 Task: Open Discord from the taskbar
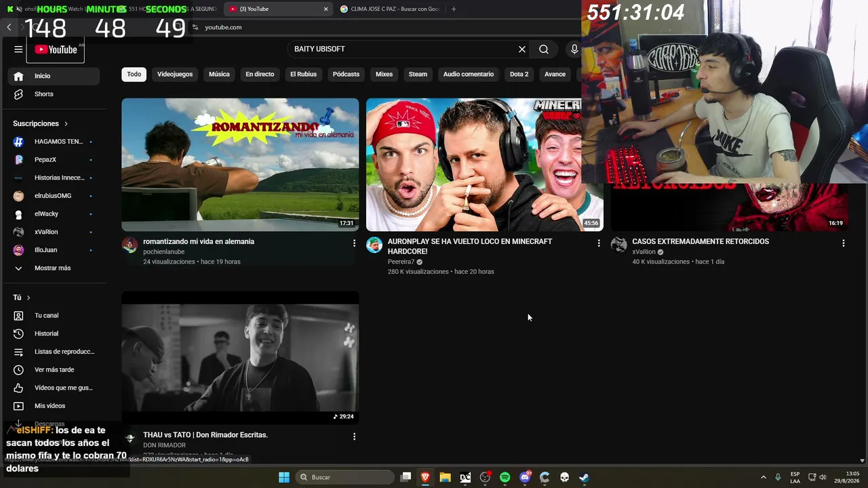pyautogui.click(x=525, y=477)
